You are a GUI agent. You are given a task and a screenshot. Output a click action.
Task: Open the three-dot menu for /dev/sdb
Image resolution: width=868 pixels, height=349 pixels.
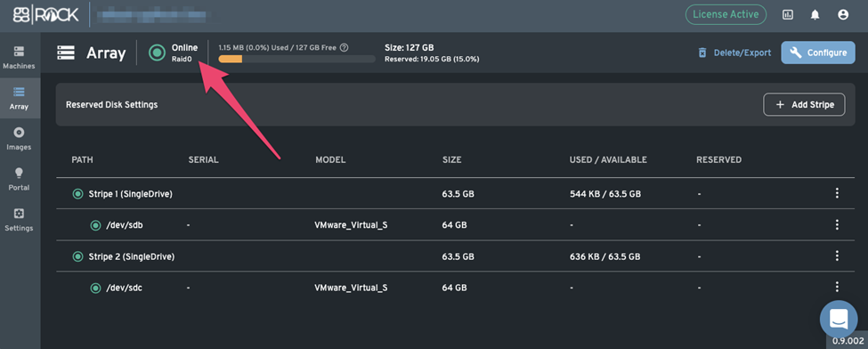(x=837, y=225)
